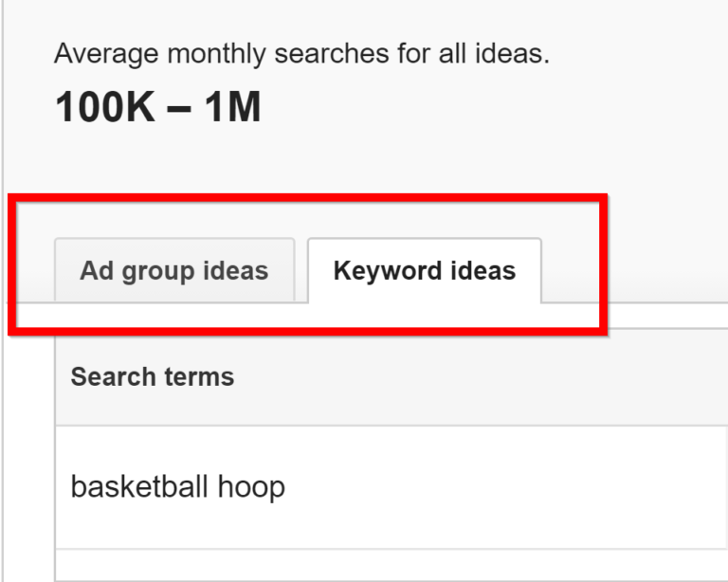Select the basketball hoop search term
Image resolution: width=728 pixels, height=582 pixels.
click(x=178, y=487)
